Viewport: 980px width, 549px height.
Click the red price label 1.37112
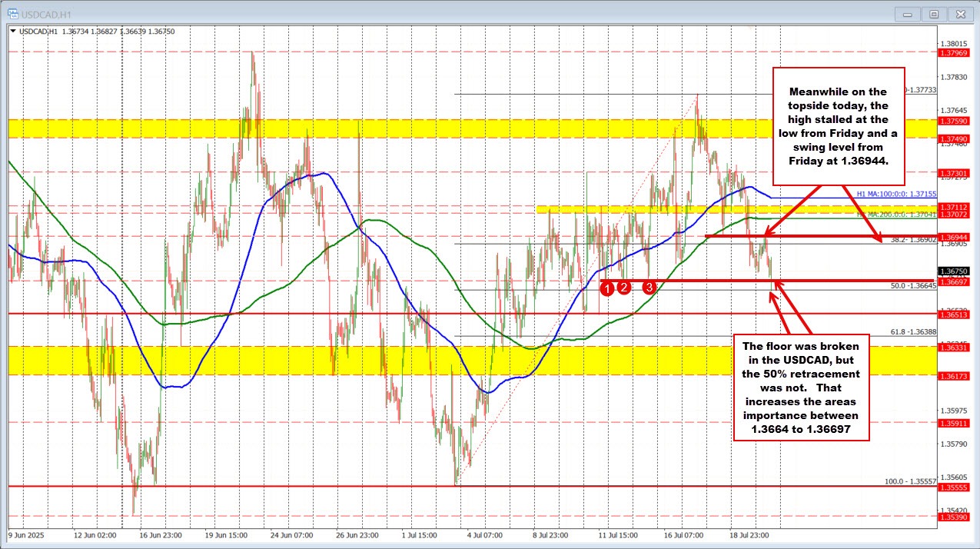pos(953,207)
